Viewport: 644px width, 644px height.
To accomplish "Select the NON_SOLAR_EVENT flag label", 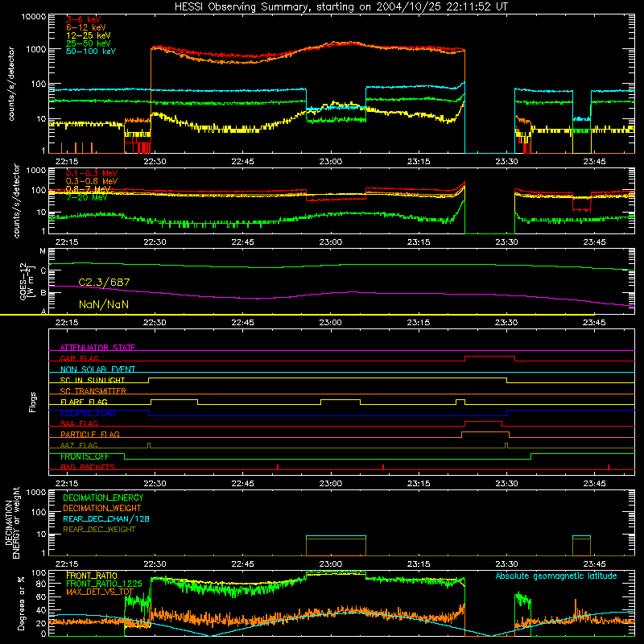I will pyautogui.click(x=97, y=369).
